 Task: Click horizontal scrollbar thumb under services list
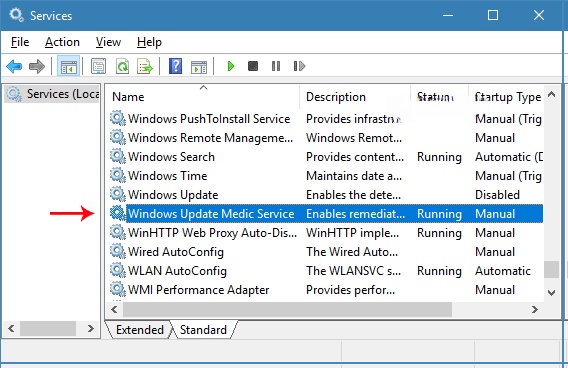click(x=287, y=310)
